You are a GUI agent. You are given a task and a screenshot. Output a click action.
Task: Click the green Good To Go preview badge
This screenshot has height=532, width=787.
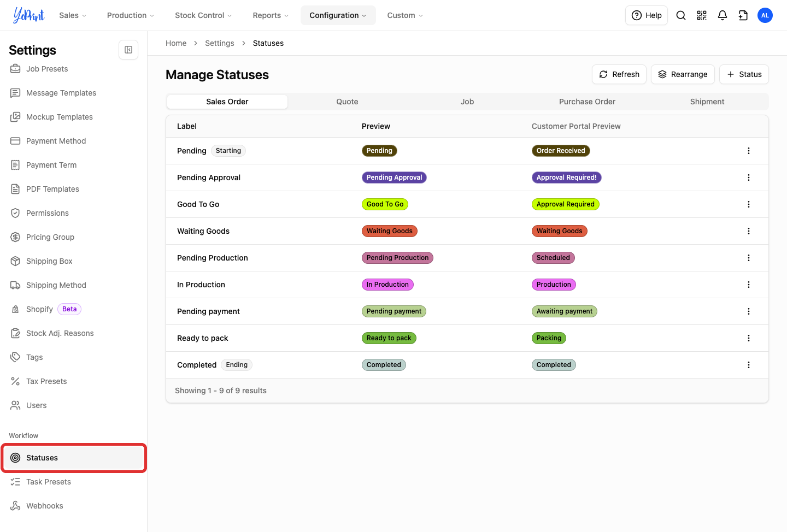point(385,204)
